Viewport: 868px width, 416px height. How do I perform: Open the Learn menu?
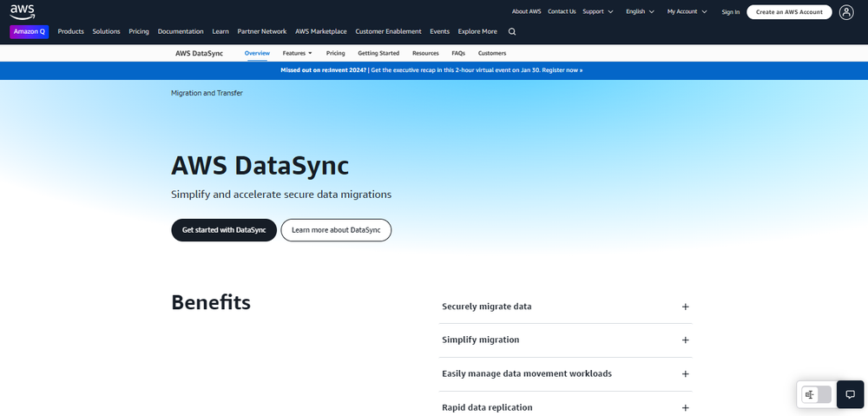[x=220, y=31]
